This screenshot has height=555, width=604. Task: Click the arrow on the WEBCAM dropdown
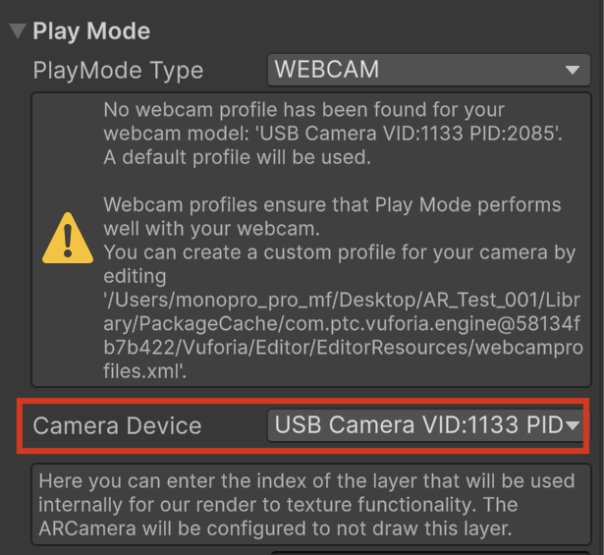[x=573, y=71]
